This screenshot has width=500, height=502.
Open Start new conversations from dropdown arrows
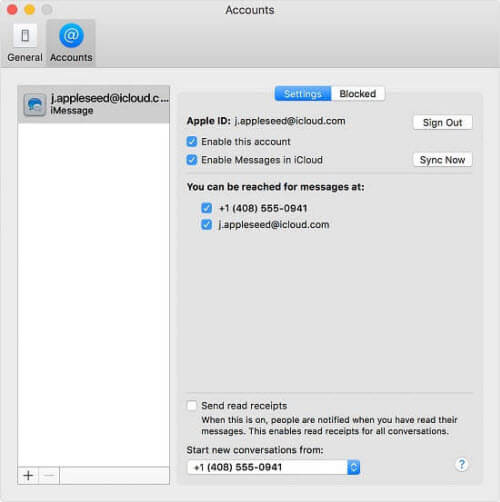coord(354,467)
